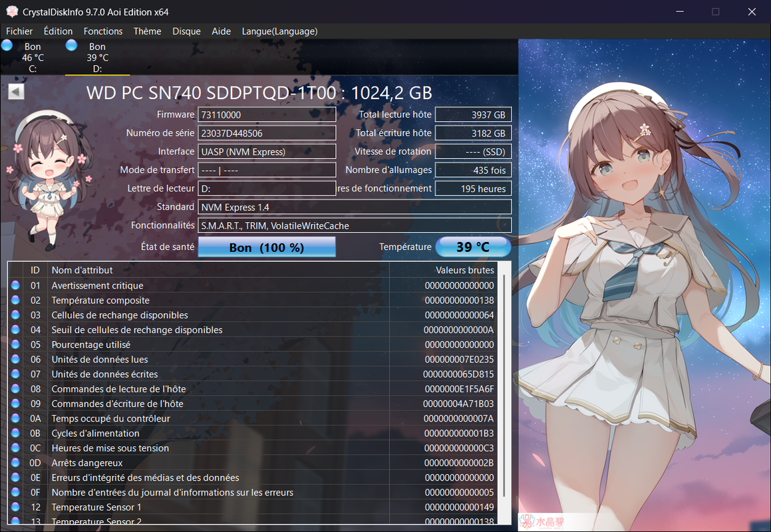The width and height of the screenshot is (771, 532).
Task: Click the 39 °C temperature button
Action: (x=473, y=247)
